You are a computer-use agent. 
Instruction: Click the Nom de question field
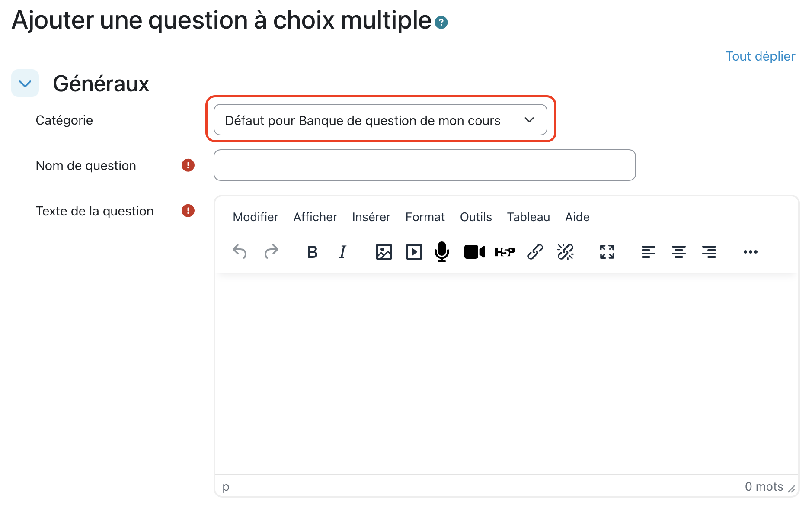(x=424, y=165)
